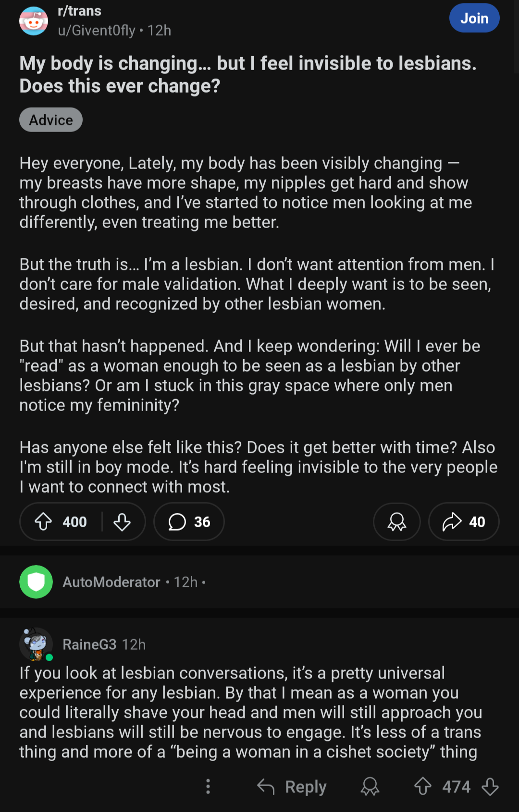Downvote the main post
The image size is (519, 812).
[122, 521]
